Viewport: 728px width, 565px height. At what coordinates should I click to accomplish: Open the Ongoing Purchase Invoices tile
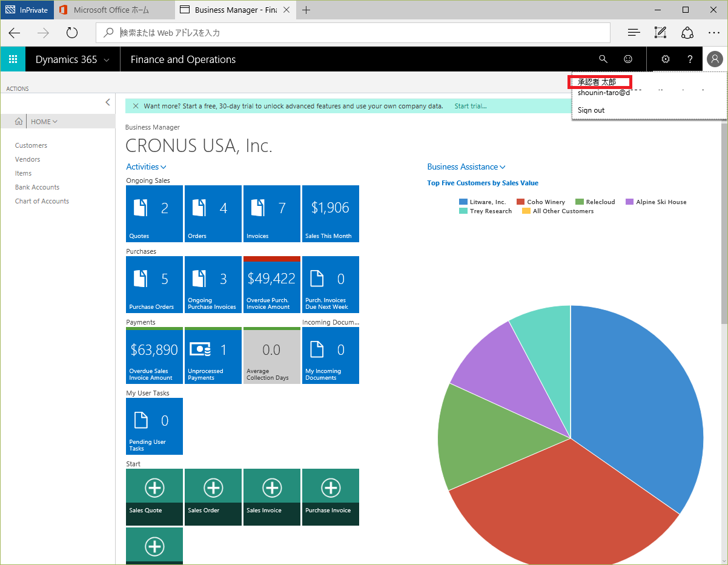point(213,285)
